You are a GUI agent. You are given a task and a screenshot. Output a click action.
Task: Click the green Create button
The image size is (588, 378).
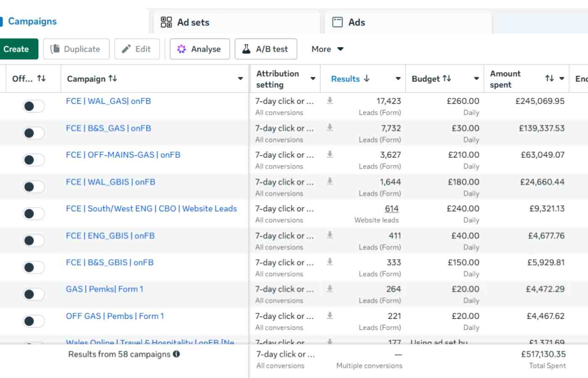pyautogui.click(x=17, y=49)
